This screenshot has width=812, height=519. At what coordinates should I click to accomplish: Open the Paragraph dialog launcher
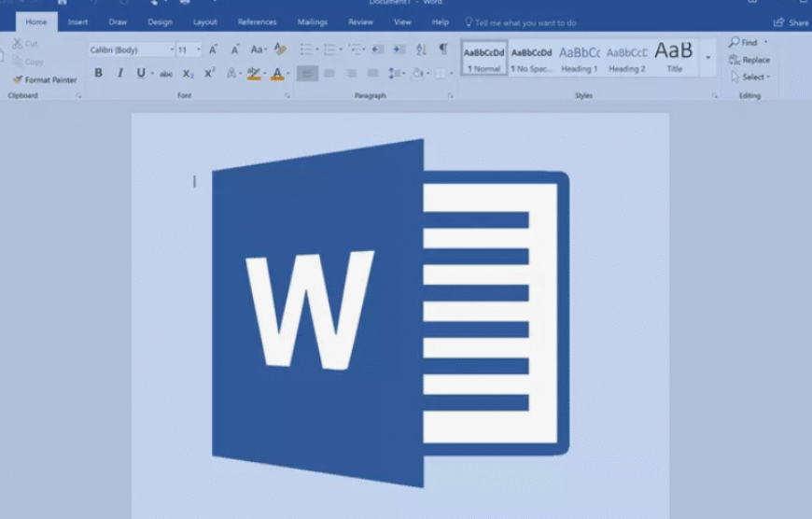click(x=451, y=96)
